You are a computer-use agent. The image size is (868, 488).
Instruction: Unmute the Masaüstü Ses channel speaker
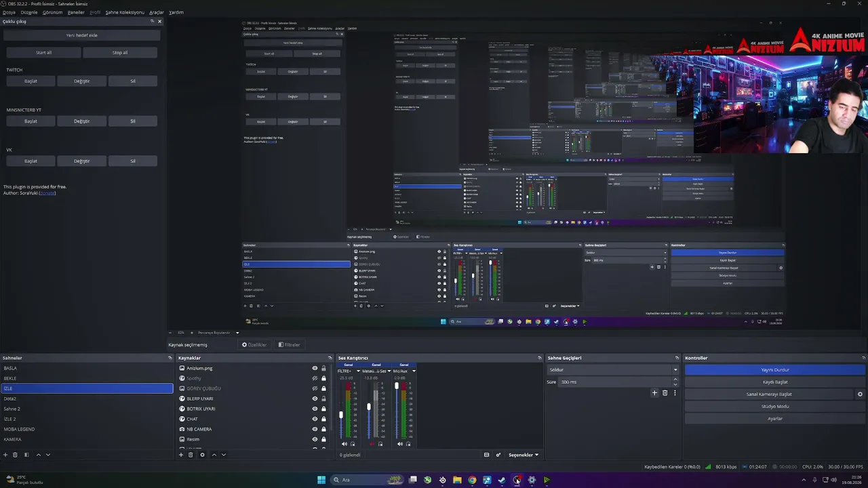(x=372, y=444)
